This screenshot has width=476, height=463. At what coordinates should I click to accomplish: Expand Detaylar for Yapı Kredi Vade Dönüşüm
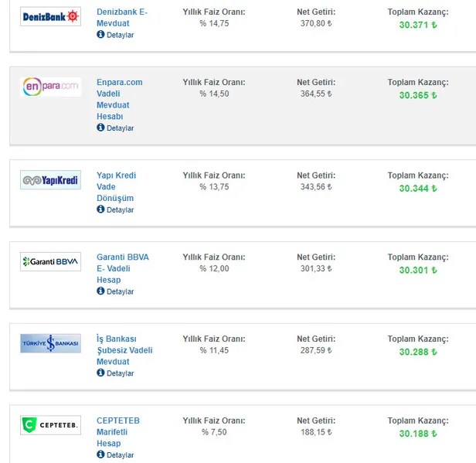point(120,209)
